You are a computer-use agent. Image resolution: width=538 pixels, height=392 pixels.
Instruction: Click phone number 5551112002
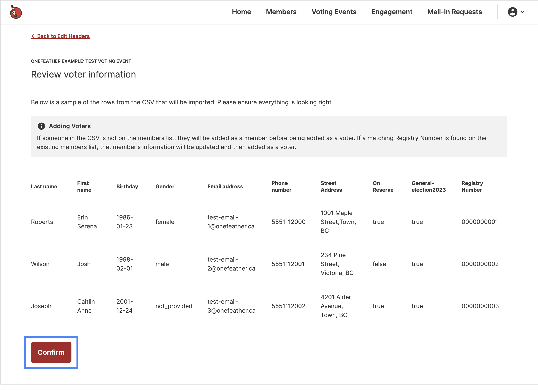click(288, 306)
